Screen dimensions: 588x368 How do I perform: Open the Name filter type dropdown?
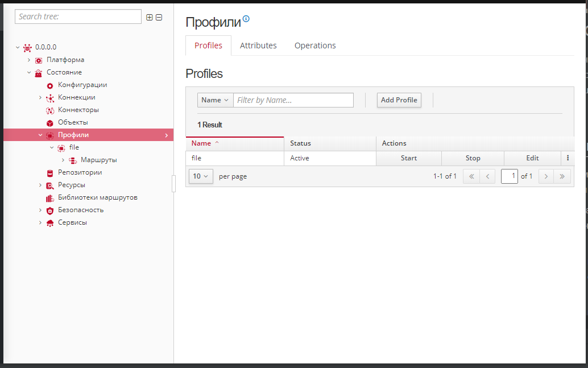tap(215, 100)
